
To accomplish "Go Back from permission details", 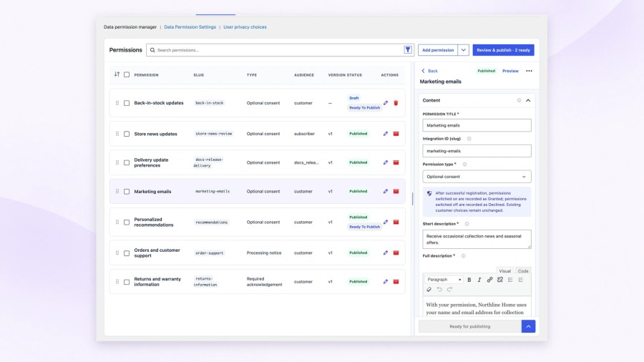I will [429, 71].
